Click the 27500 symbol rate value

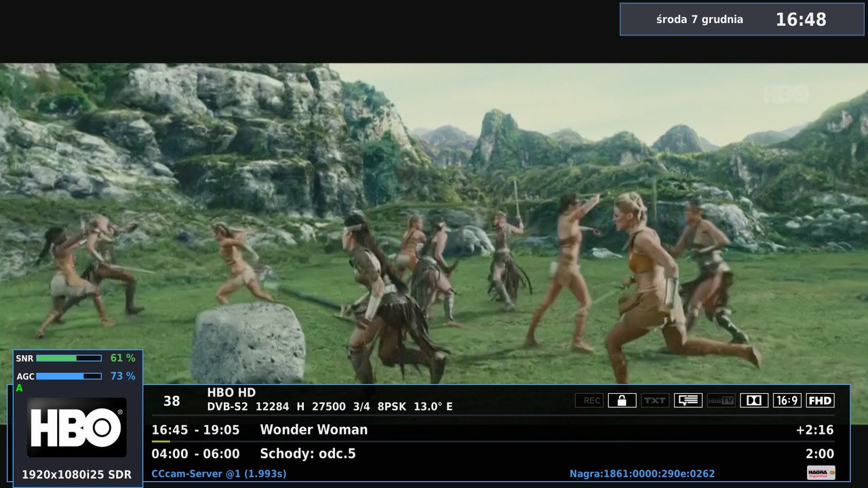pos(329,407)
